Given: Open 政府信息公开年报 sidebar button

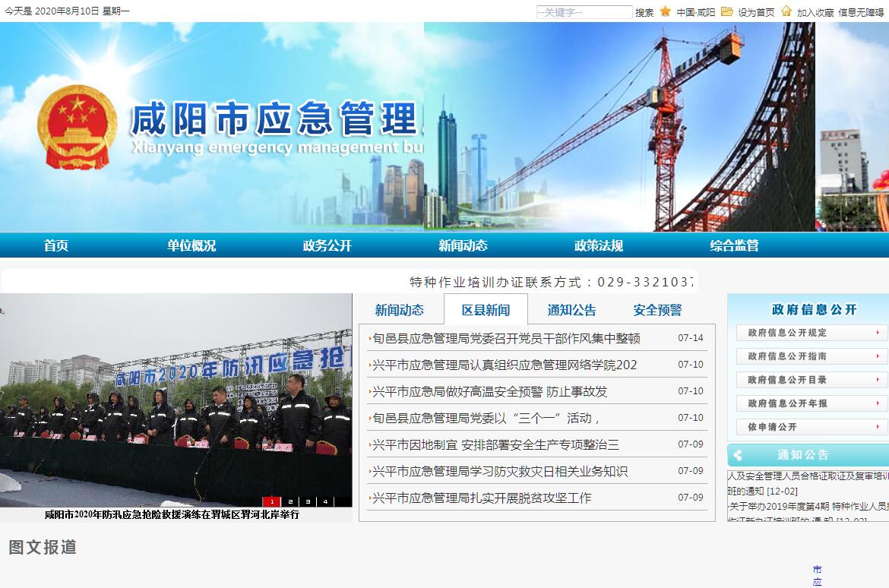Looking at the screenshot, I should [x=812, y=403].
